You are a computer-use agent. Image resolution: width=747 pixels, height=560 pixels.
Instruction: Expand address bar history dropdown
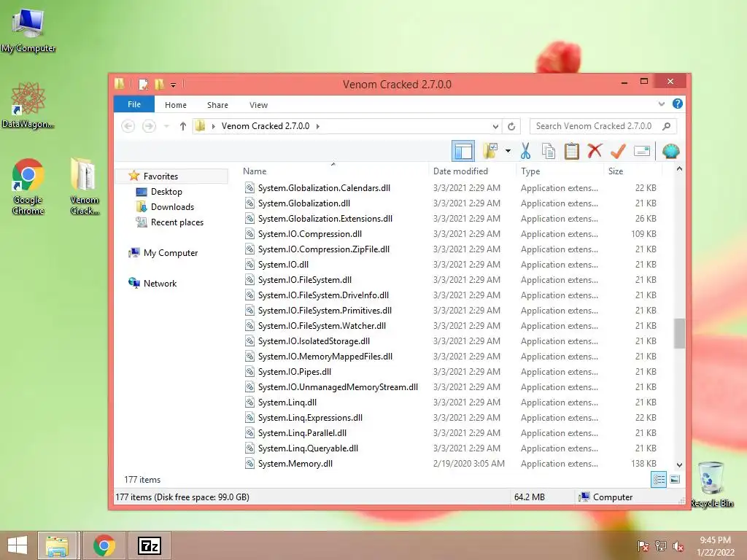(495, 126)
